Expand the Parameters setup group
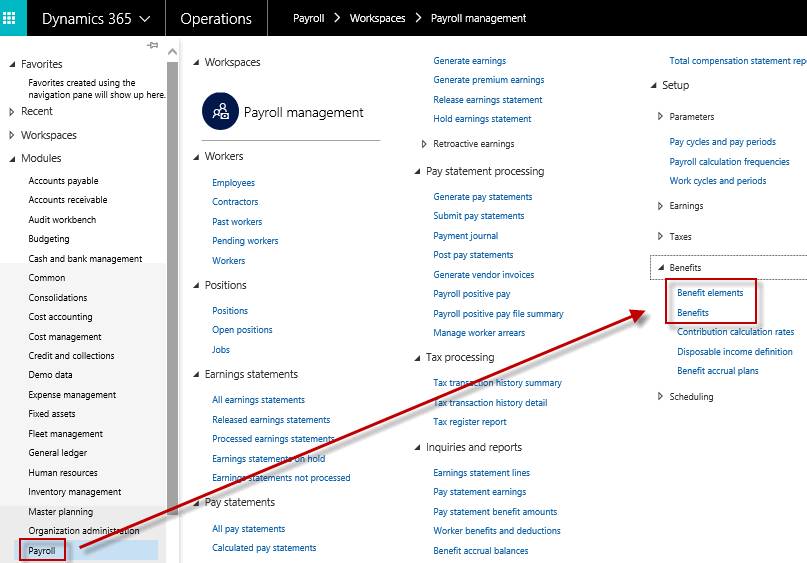The width and height of the screenshot is (807, 563). point(660,117)
